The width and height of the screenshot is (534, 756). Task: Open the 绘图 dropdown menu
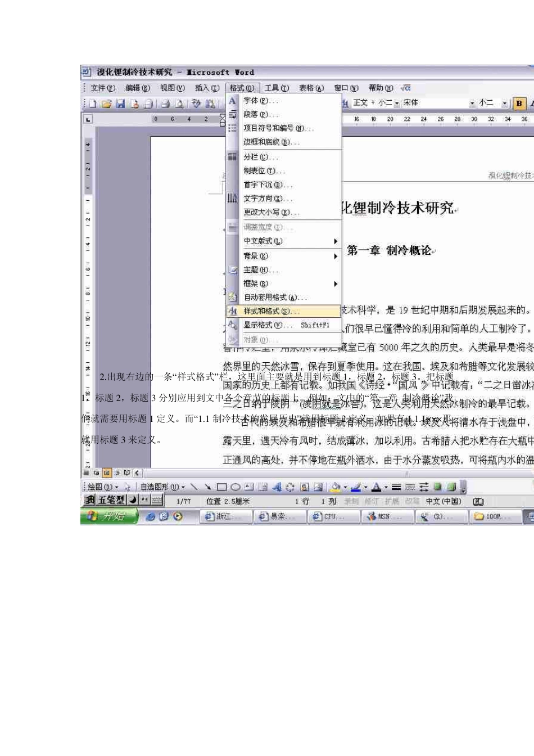click(x=103, y=487)
